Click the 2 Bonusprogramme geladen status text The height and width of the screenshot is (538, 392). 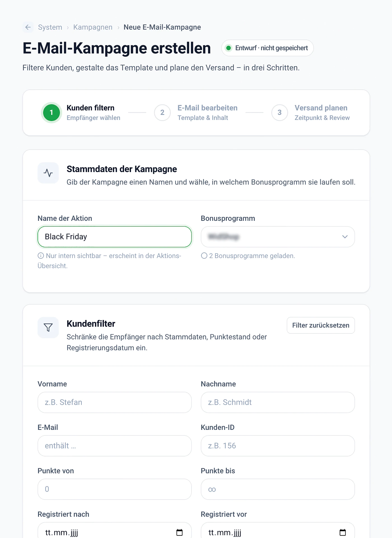pos(252,256)
